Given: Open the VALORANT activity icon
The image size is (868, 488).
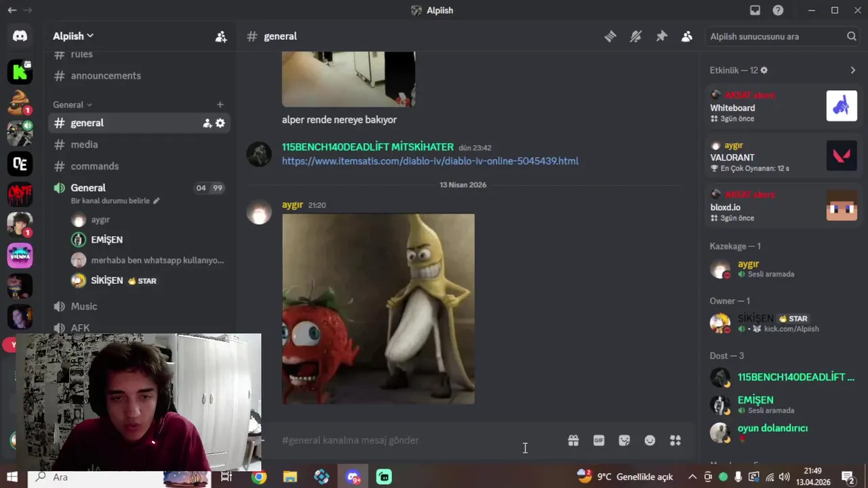Looking at the screenshot, I should point(842,156).
